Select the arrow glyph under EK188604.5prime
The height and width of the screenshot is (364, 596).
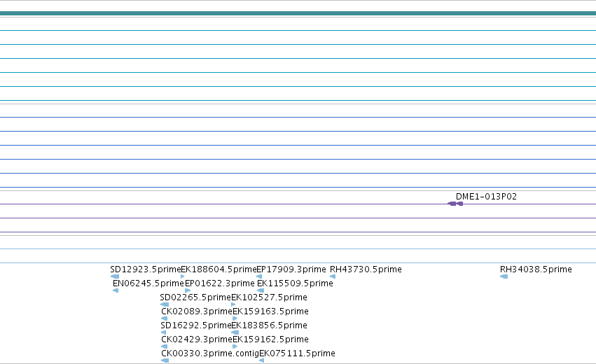[183, 276]
